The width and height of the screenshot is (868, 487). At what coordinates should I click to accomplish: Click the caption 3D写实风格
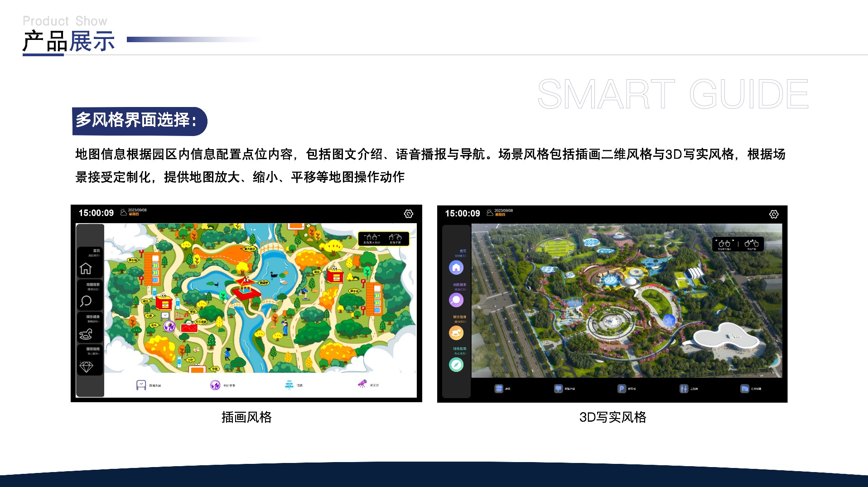pyautogui.click(x=612, y=417)
